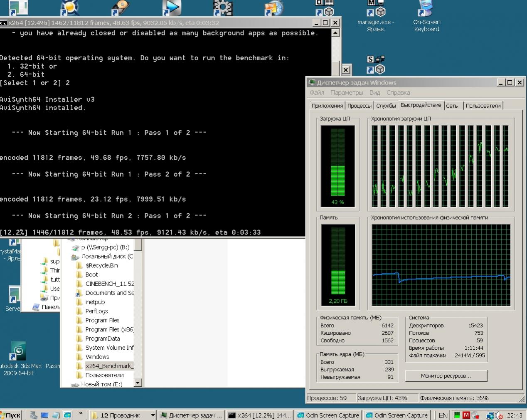Expand the Quick Launch overflow chevron
The image size is (527, 420).
pos(81,414)
